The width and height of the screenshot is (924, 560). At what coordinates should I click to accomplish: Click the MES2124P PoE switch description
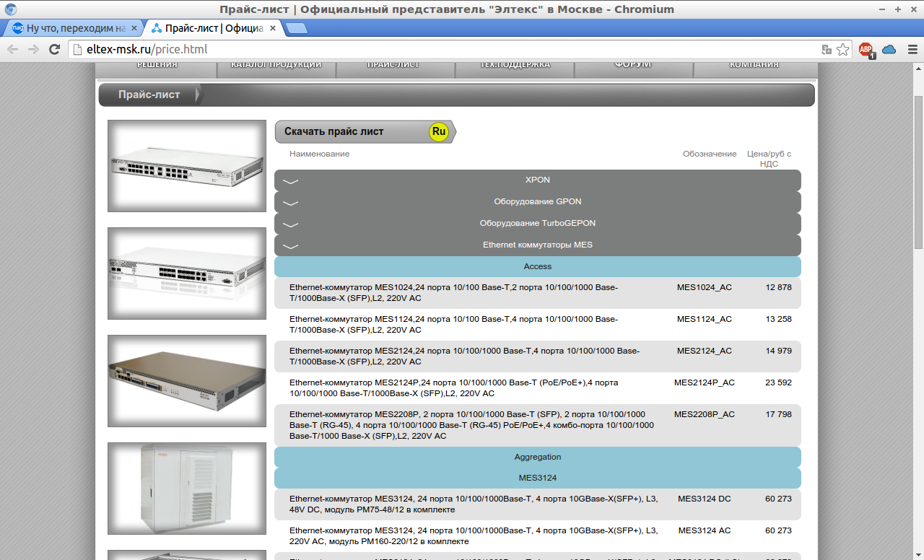point(453,388)
